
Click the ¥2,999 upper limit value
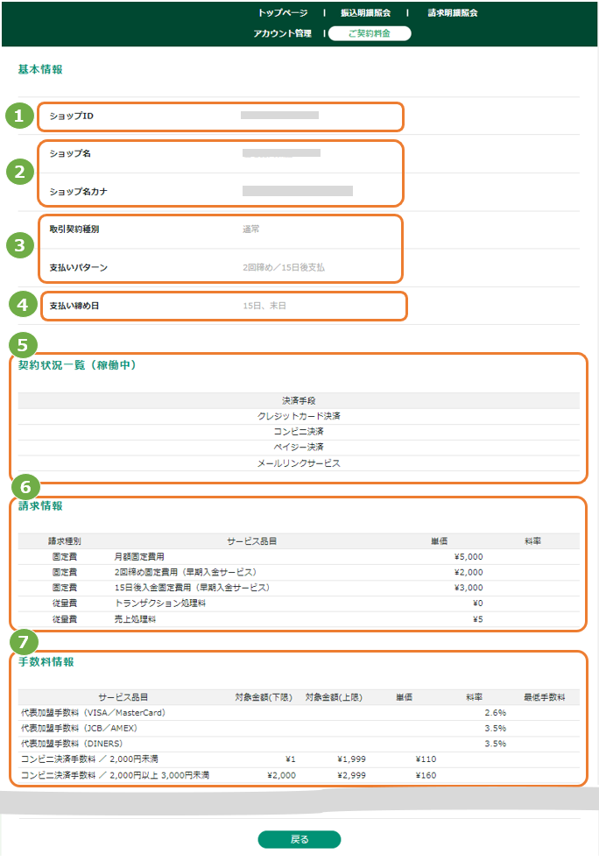351,775
